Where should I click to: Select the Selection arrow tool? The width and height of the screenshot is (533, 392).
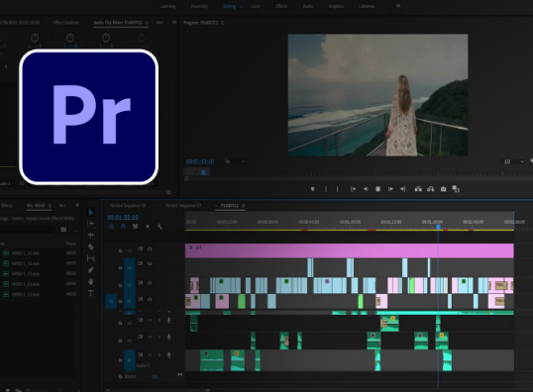point(91,212)
